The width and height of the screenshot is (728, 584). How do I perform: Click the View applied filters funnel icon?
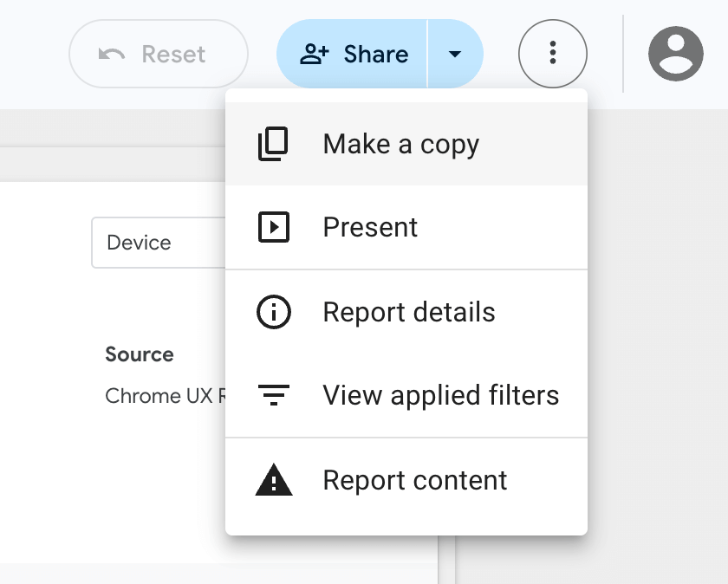pos(272,396)
